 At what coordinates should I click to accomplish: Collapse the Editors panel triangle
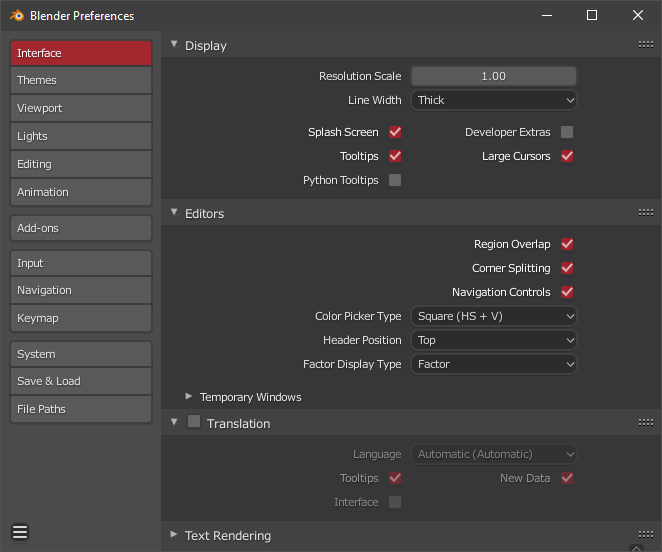[x=174, y=212]
